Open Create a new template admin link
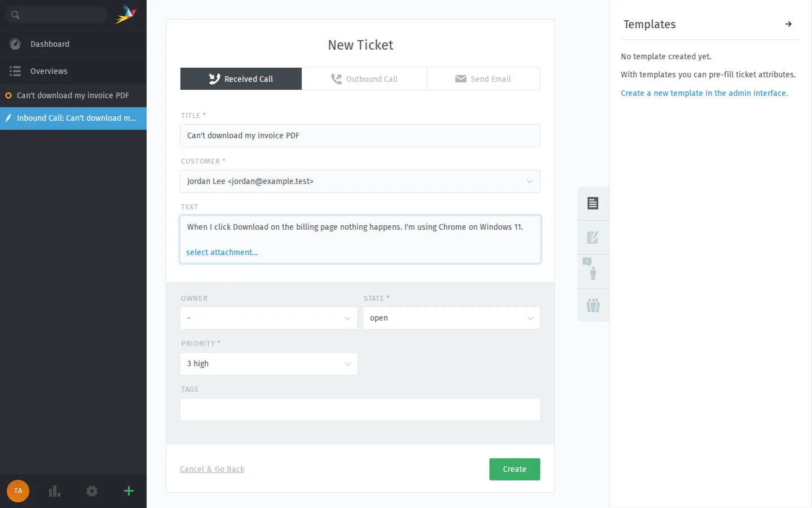Viewport: 812px width, 508px height. 704,93
